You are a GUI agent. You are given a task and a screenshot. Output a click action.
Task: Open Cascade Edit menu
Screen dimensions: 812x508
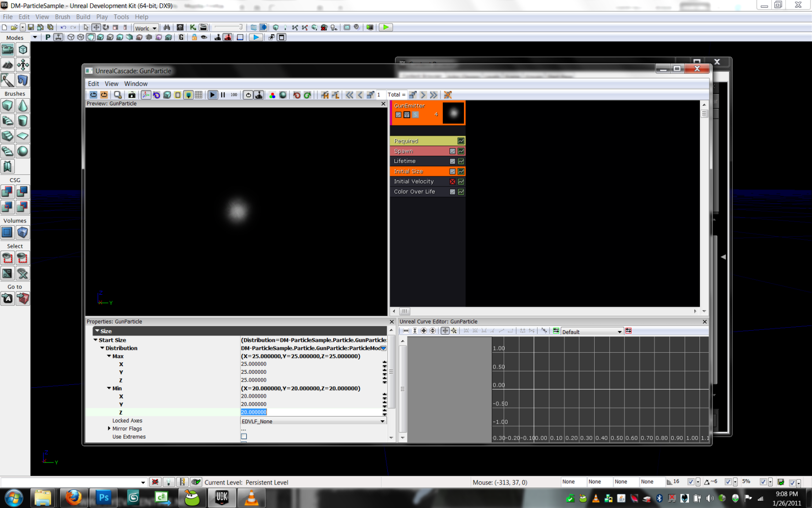pos(93,83)
